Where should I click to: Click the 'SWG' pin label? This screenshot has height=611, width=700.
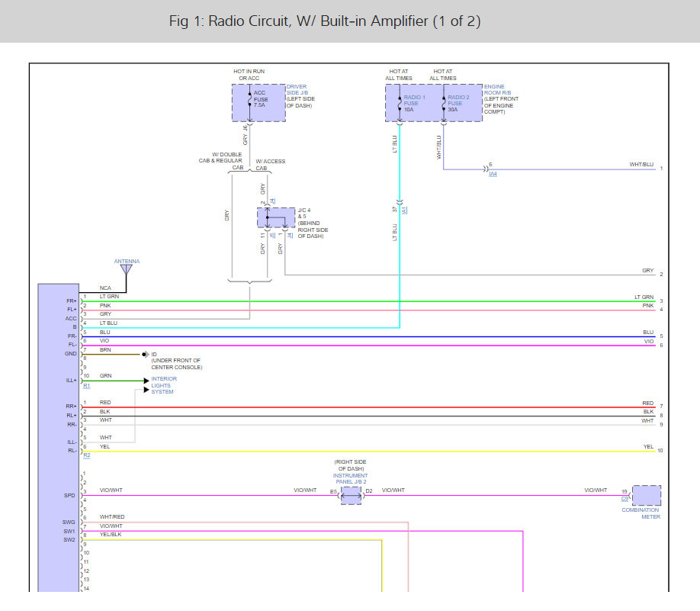click(69, 522)
